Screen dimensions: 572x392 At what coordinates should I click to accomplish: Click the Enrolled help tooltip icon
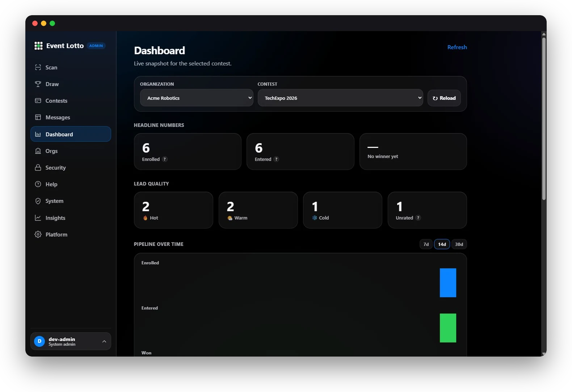coord(165,159)
